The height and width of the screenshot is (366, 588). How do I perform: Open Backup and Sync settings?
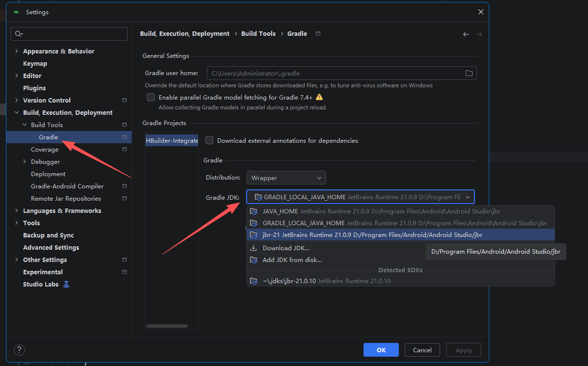tap(48, 235)
